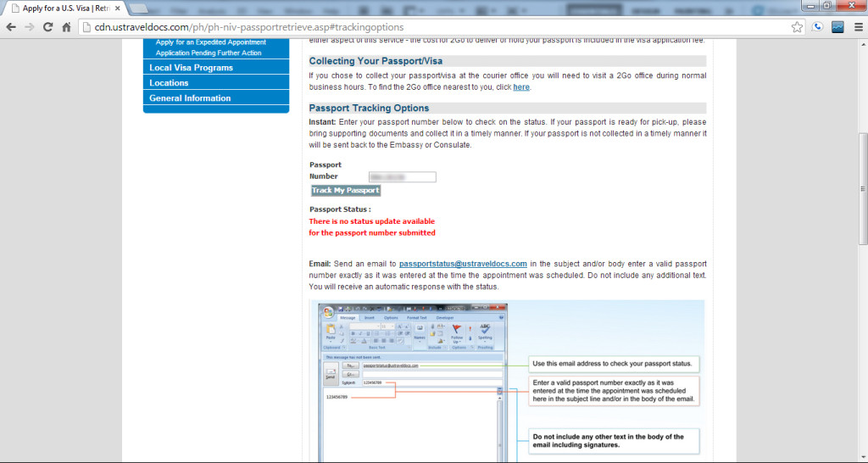Maximize the browser window

(x=827, y=6)
